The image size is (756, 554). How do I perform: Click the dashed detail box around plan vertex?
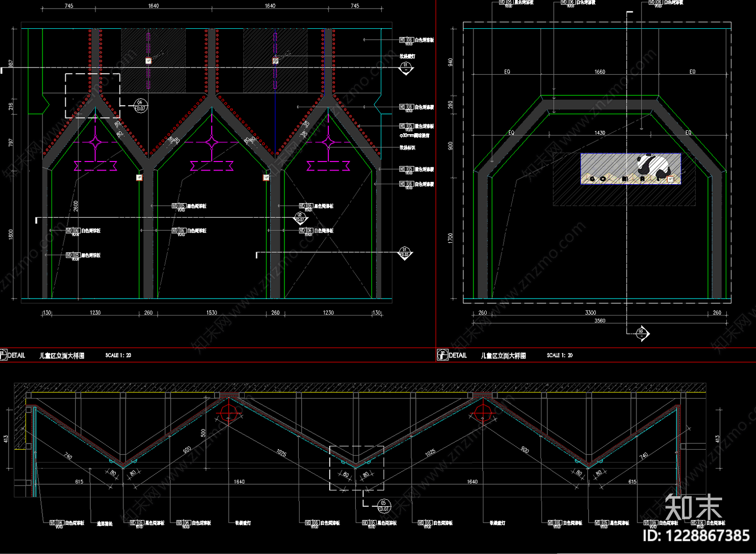tap(357, 468)
